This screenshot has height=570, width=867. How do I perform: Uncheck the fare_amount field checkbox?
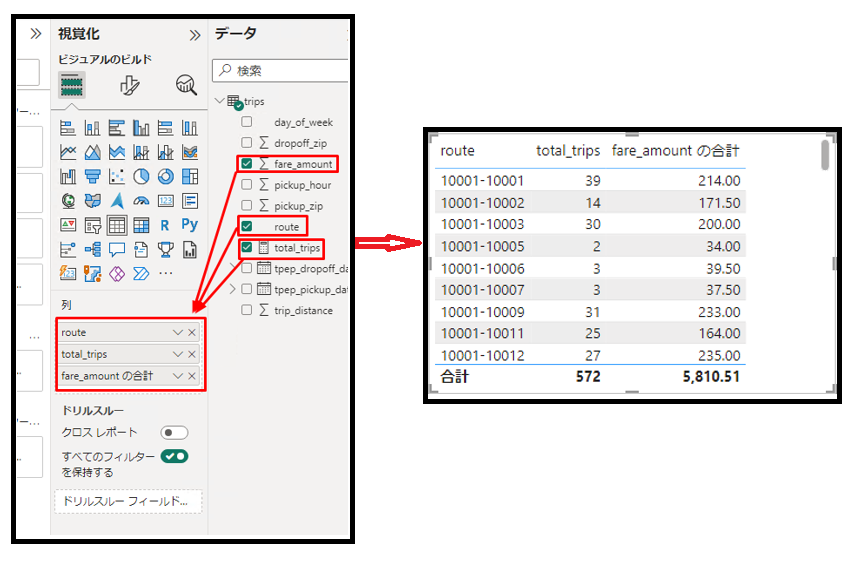click(x=246, y=164)
